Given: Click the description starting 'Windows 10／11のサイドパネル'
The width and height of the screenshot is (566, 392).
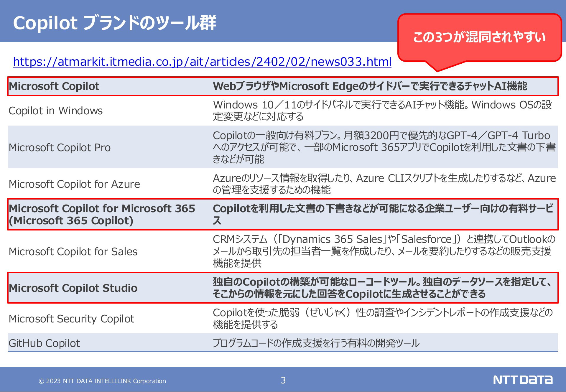Looking at the screenshot, I should [x=382, y=111].
